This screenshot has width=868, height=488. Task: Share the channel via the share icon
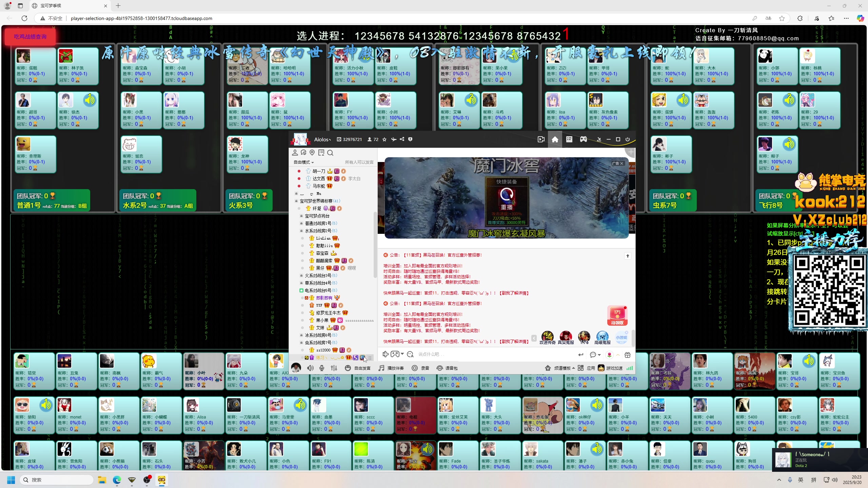tap(402, 139)
